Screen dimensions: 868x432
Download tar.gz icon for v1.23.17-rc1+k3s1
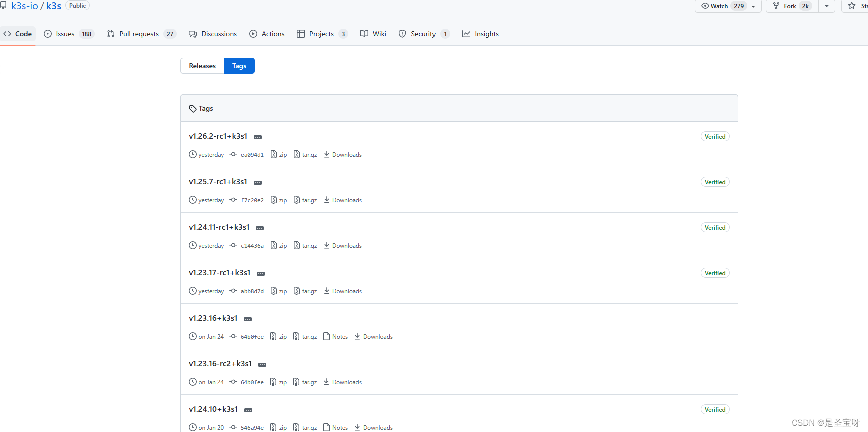coord(297,291)
